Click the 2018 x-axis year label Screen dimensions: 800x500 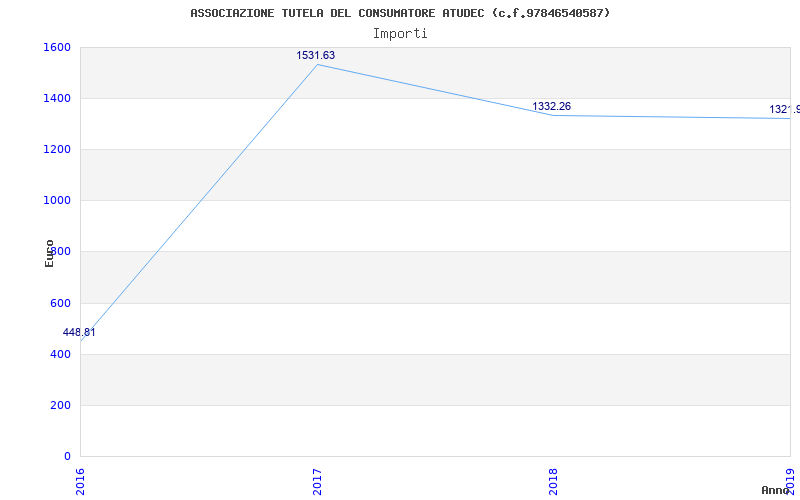pos(554,482)
